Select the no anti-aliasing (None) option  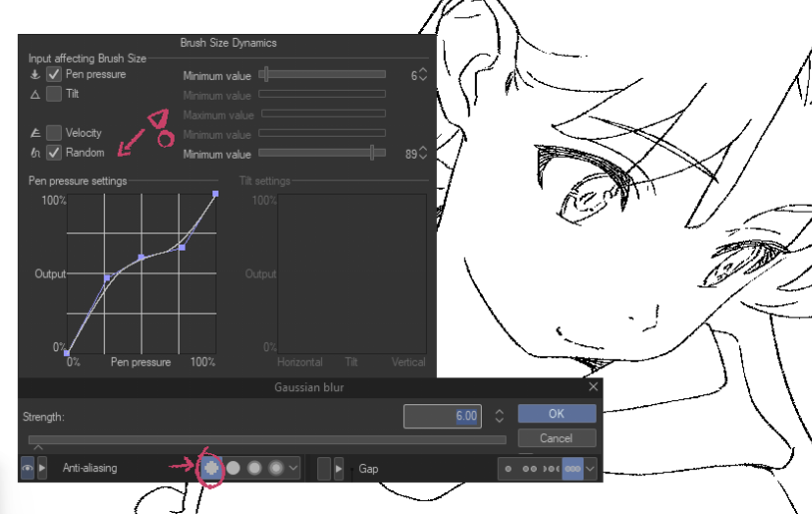click(210, 468)
